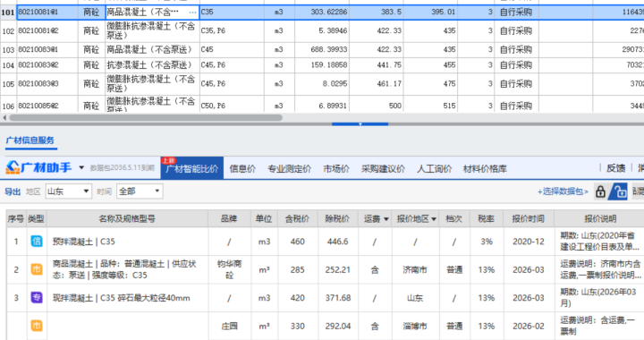Switch to the 广材信息服务 tab

point(30,140)
